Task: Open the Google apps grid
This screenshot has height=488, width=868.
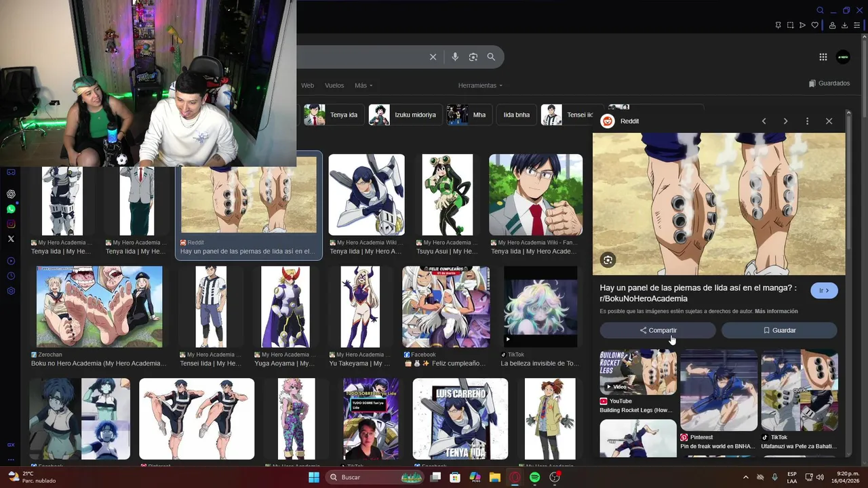Action: click(x=823, y=57)
